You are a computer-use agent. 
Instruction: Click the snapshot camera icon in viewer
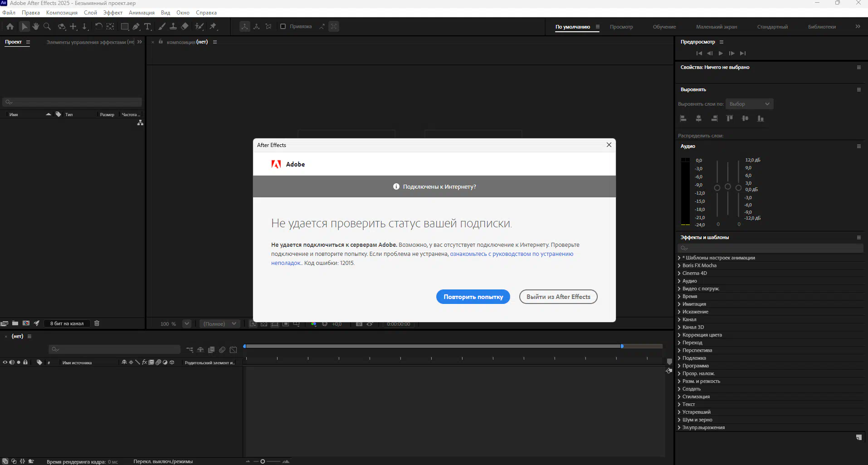click(x=359, y=324)
